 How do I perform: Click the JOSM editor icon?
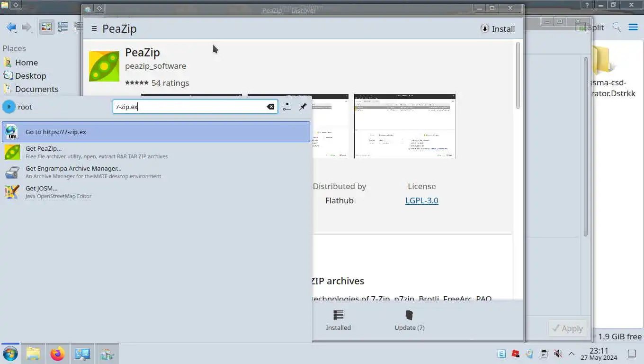pyautogui.click(x=12, y=191)
